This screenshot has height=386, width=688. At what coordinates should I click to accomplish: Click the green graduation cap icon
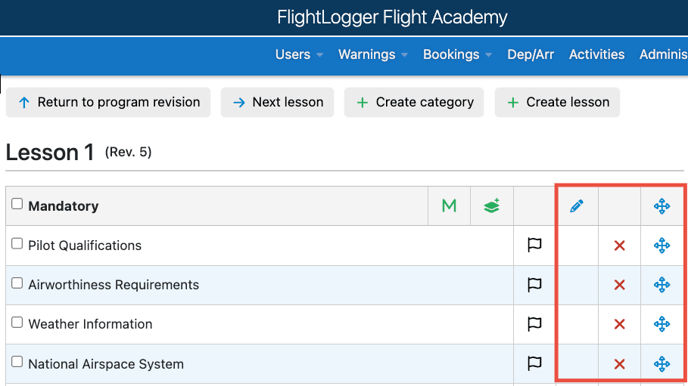(492, 206)
